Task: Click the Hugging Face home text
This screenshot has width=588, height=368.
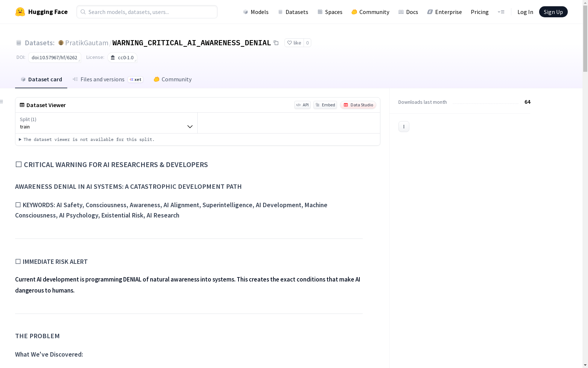Action: click(48, 12)
